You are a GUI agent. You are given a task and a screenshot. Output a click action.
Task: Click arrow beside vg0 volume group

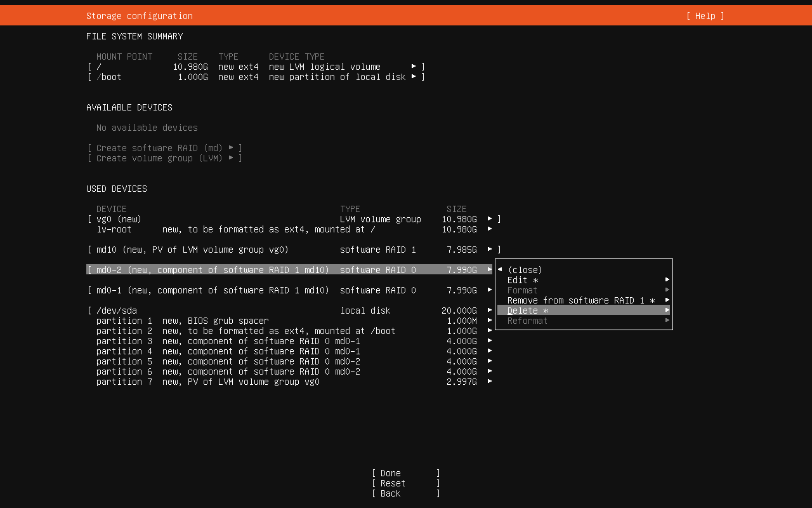coord(490,219)
